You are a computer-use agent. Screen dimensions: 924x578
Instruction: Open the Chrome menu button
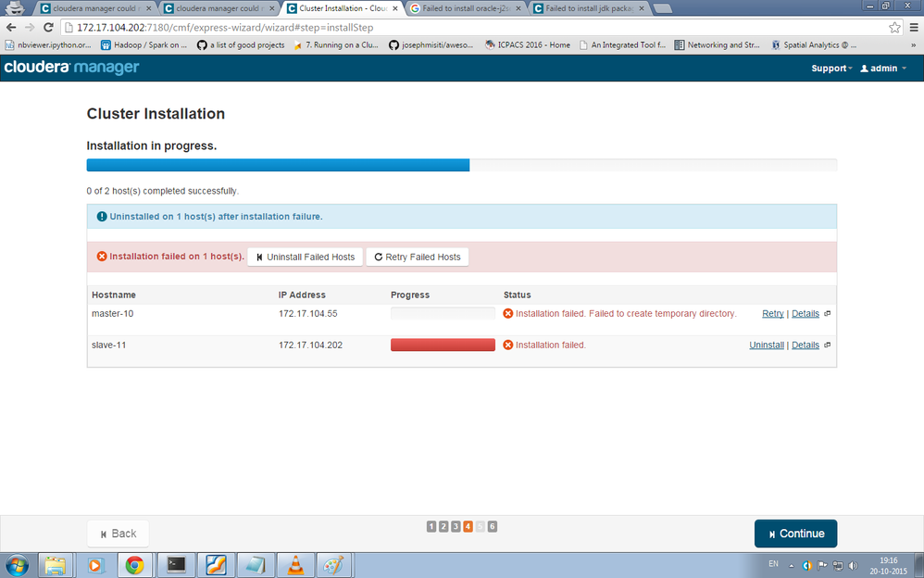(914, 28)
